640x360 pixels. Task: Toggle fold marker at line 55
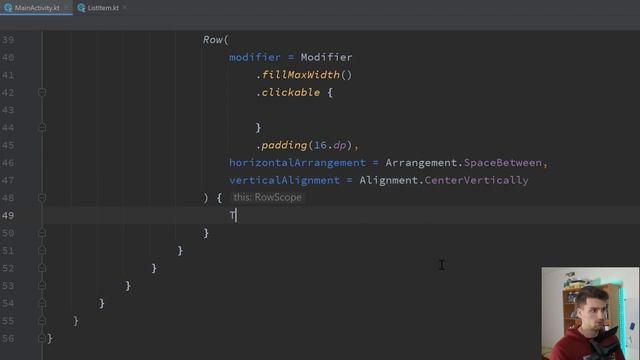42,321
